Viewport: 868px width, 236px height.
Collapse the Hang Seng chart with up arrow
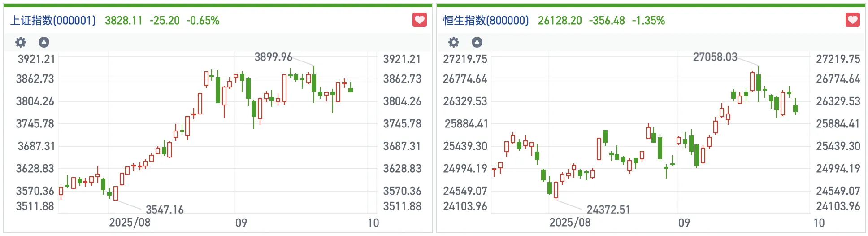(477, 42)
